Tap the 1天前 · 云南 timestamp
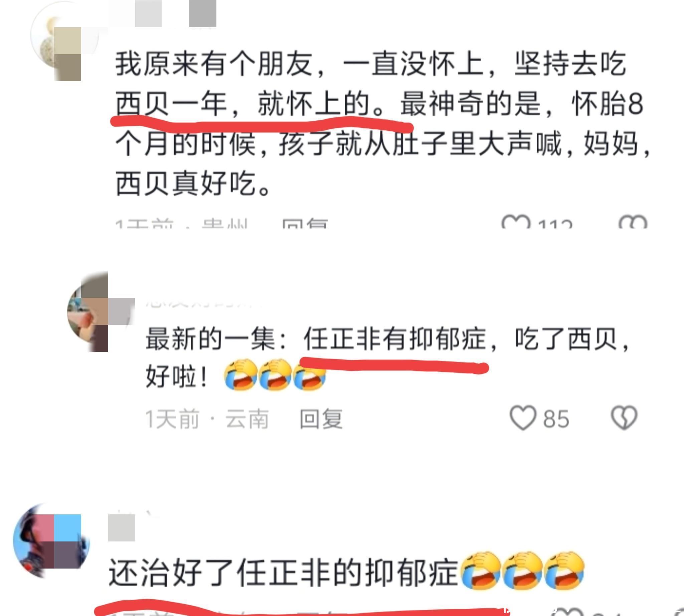This screenshot has width=684, height=616. 207,419
